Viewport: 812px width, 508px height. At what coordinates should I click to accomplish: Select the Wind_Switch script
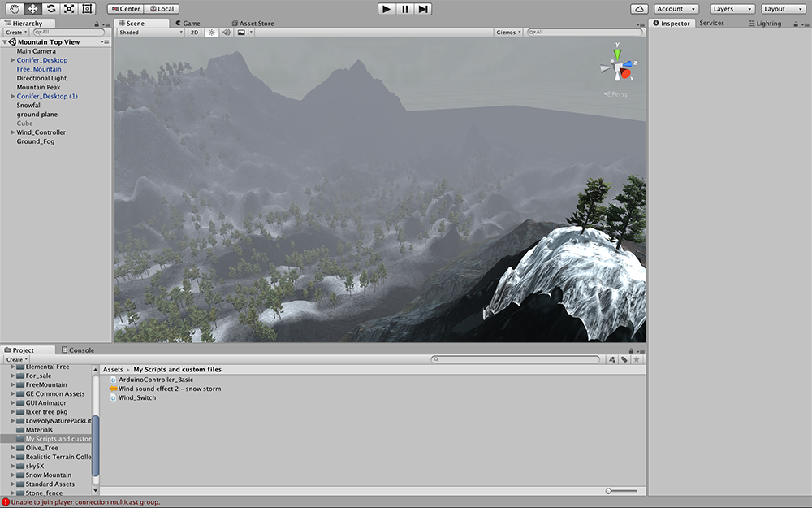click(133, 397)
